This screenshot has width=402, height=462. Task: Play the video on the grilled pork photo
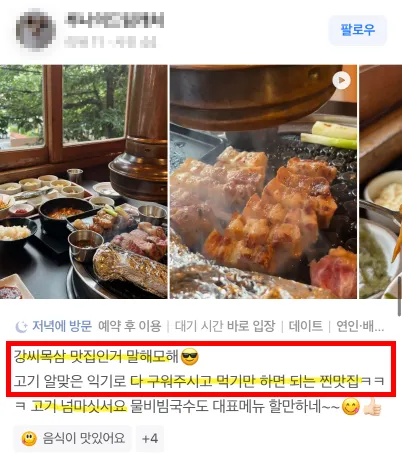tap(341, 80)
